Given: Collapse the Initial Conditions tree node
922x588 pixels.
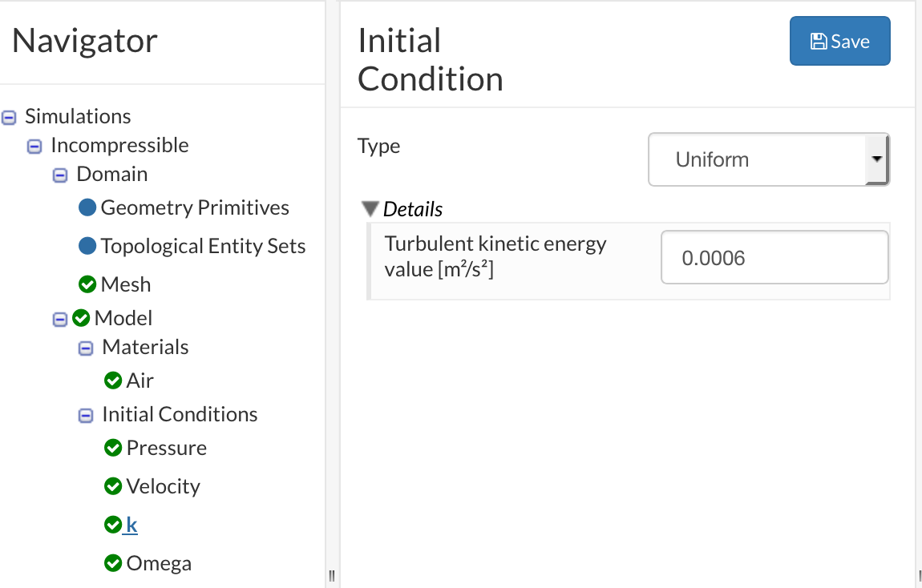Looking at the screenshot, I should (86, 415).
